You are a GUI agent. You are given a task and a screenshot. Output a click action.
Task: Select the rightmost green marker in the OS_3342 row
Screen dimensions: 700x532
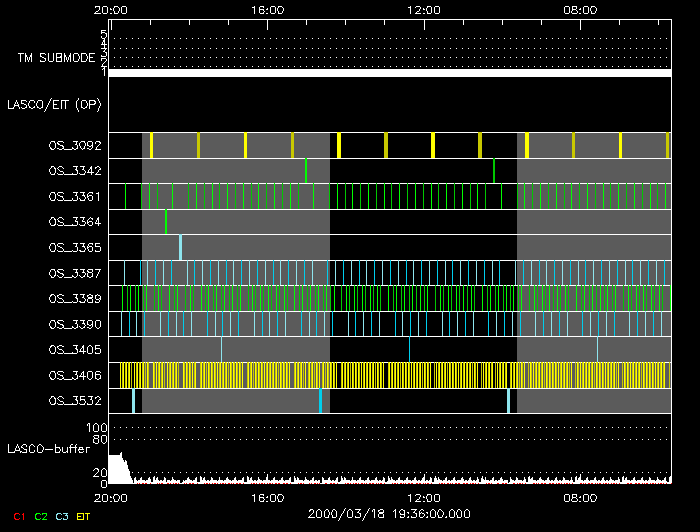coord(494,171)
